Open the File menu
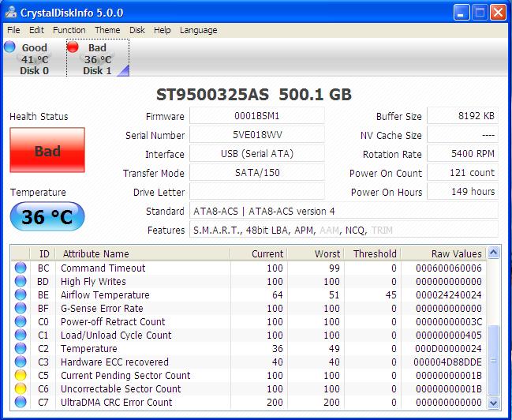Image resolution: width=512 pixels, height=420 pixels. 13,30
